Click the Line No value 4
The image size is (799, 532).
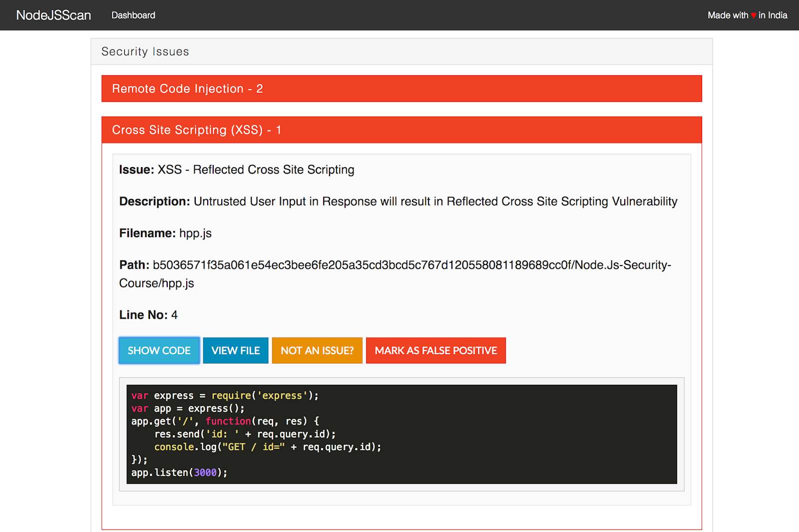175,315
